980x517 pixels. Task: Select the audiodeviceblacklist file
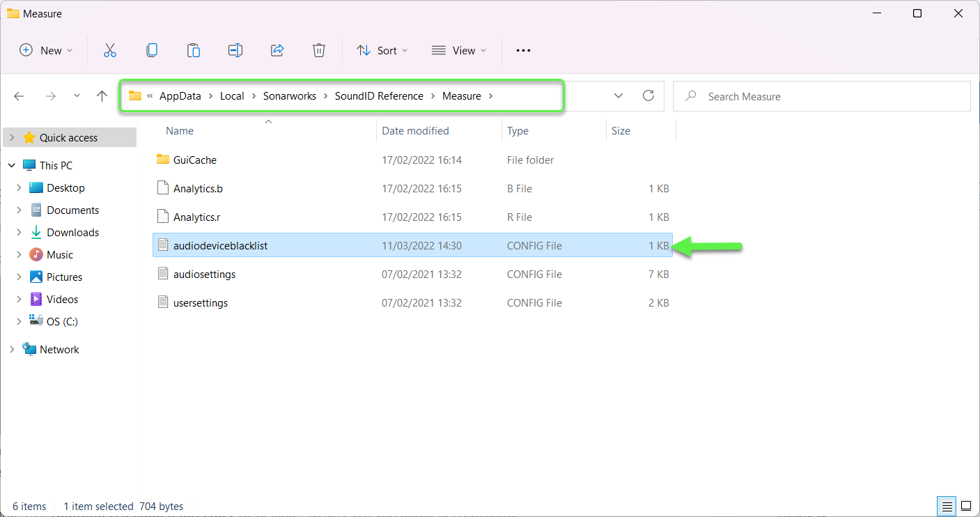(x=412, y=245)
